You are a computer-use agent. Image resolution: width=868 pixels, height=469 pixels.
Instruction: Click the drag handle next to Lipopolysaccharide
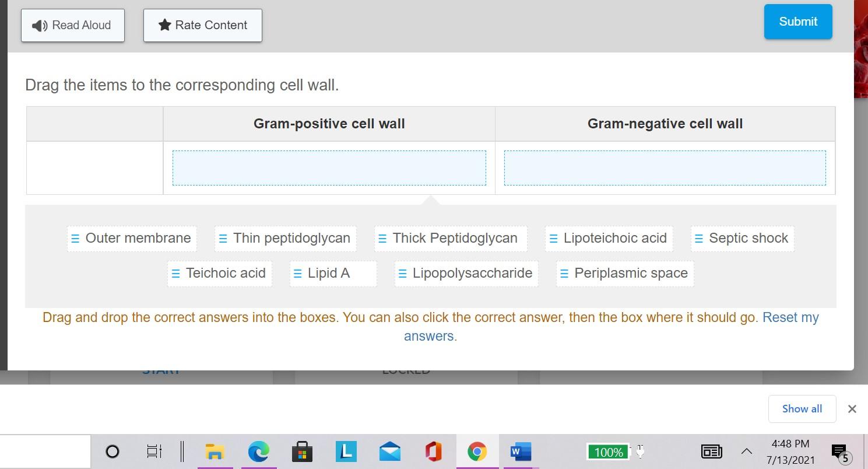403,273
